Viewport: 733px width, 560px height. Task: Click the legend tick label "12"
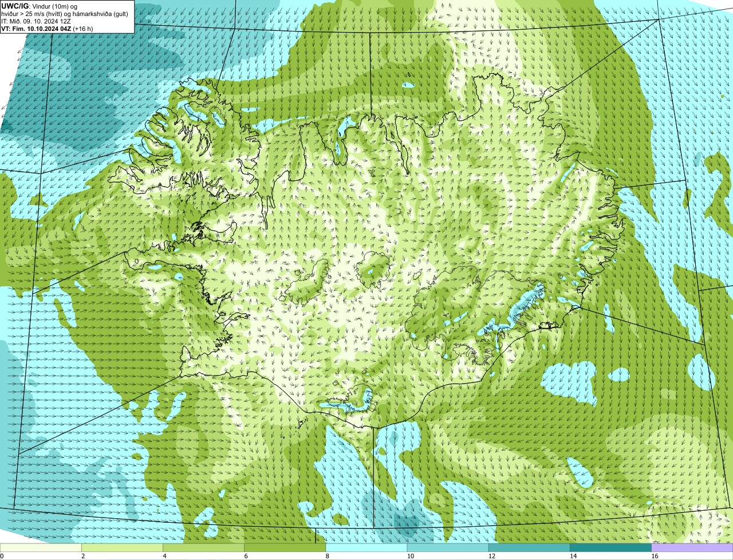(x=491, y=556)
